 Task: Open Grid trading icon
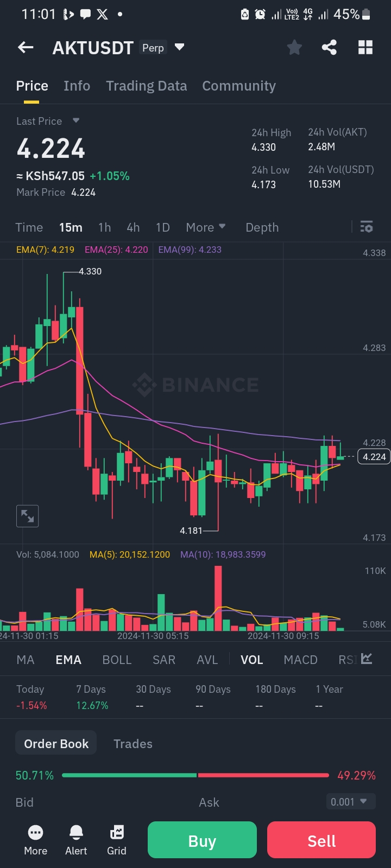[117, 840]
